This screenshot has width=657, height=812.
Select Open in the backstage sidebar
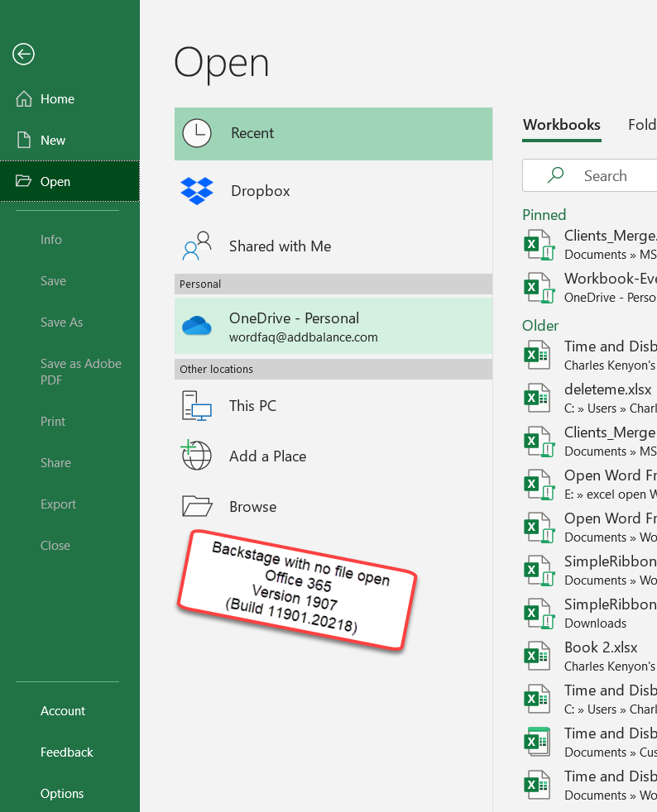(70, 181)
